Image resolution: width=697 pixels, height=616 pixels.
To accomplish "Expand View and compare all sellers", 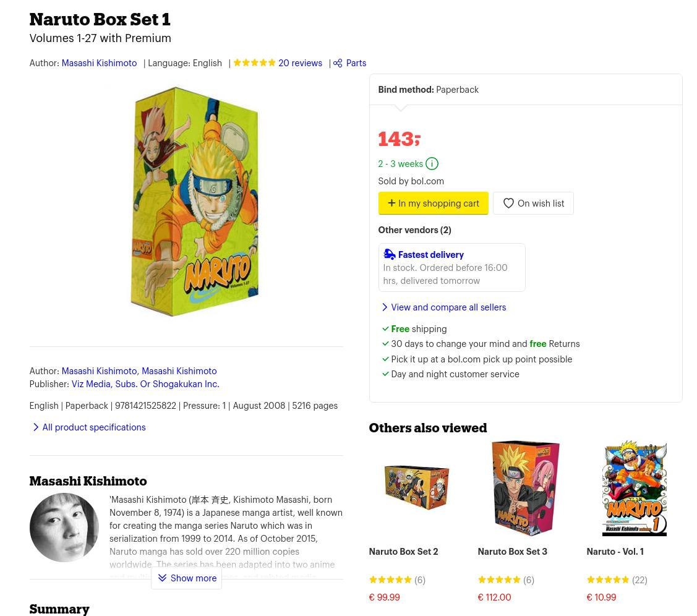I will coord(448,307).
